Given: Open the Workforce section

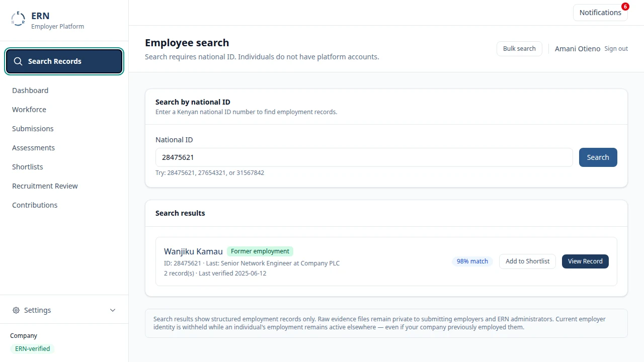Looking at the screenshot, I should [29, 110].
